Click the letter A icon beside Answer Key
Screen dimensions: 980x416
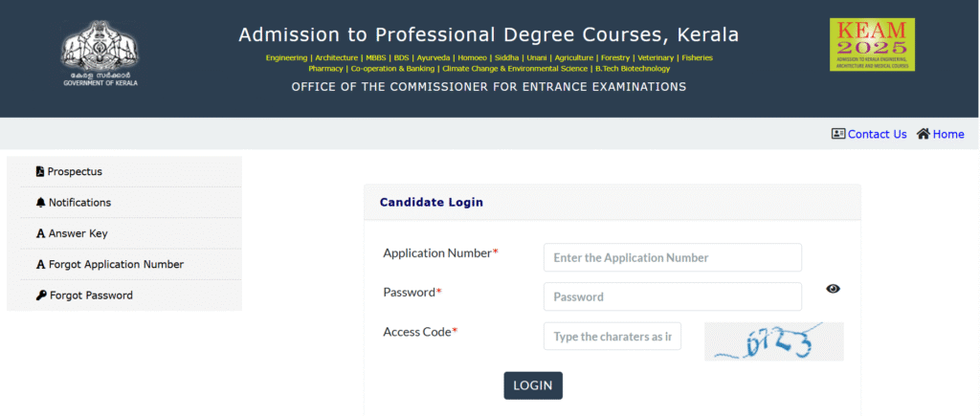pos(41,233)
